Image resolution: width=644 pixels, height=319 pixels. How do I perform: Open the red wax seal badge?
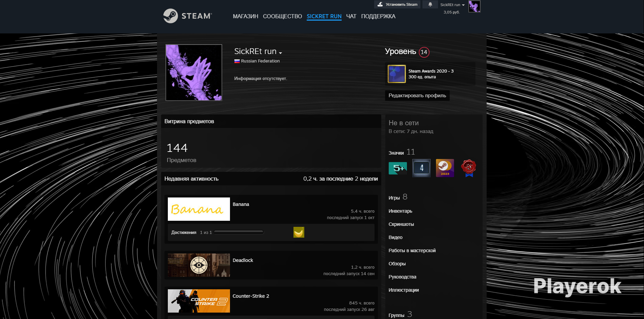tap(469, 168)
